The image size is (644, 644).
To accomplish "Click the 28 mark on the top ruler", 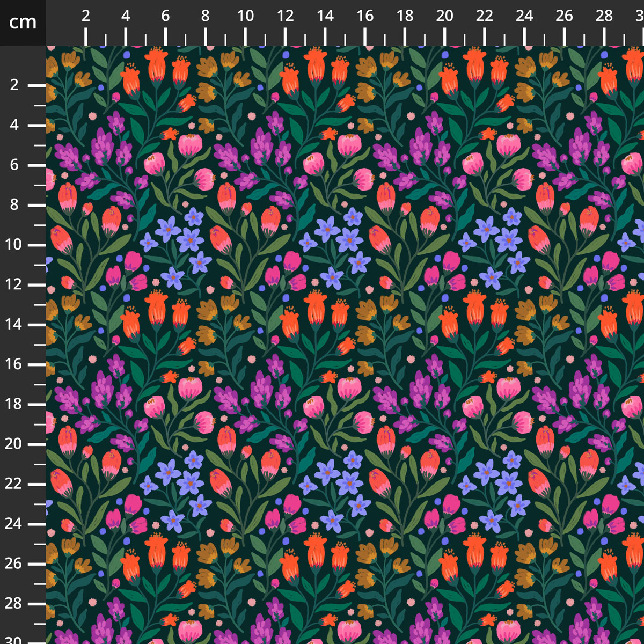I will [x=604, y=16].
